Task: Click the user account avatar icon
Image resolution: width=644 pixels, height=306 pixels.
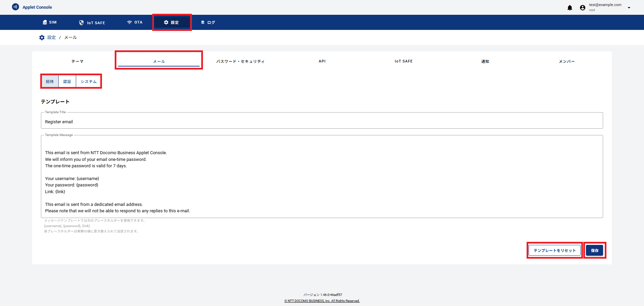Action: click(x=583, y=8)
